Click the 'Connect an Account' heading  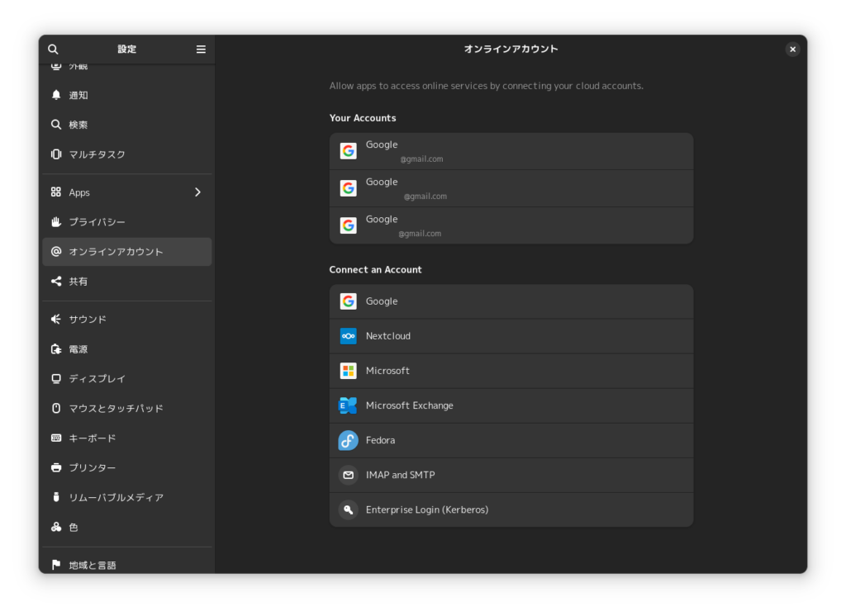click(x=376, y=270)
